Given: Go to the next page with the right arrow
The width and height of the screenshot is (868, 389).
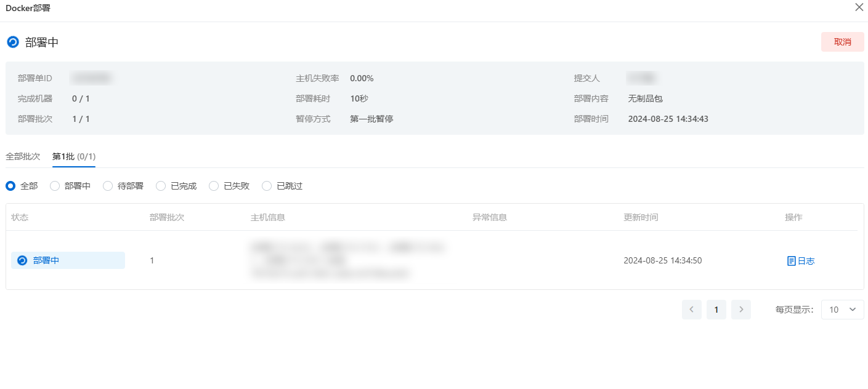Looking at the screenshot, I should (740, 310).
